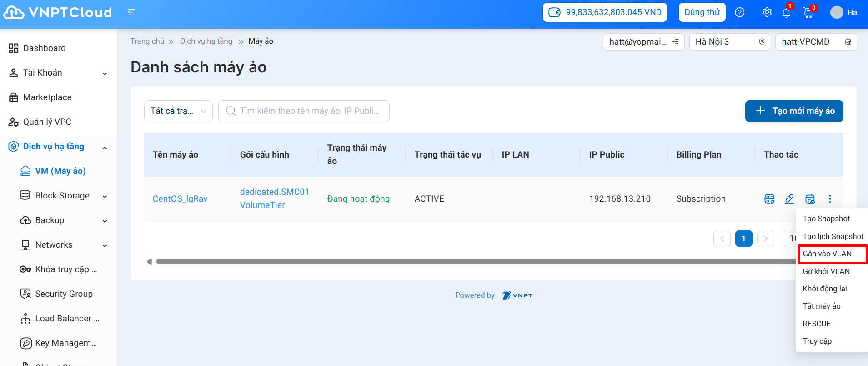868x366 pixels.
Task: Click the Tạo mới máy ảo button
Action: tap(794, 111)
